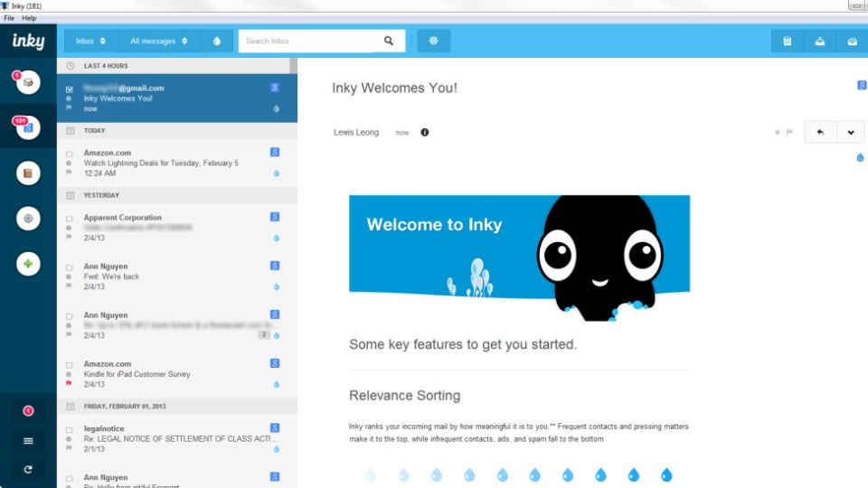Click the lightest drop in relevance scale
The height and width of the screenshot is (488, 868).
(x=371, y=474)
